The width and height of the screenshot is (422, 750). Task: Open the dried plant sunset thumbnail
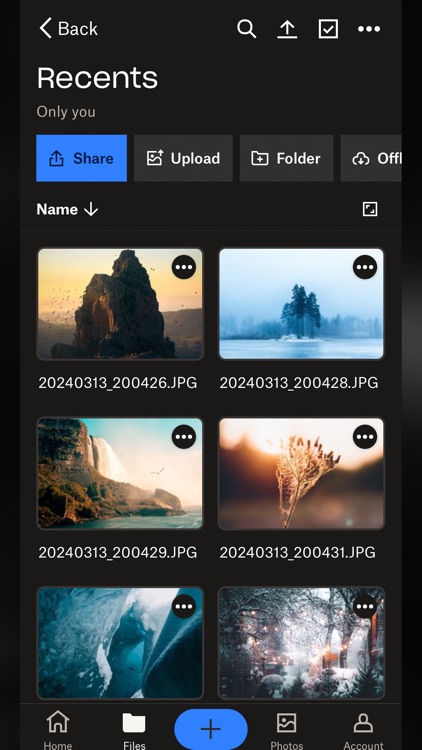pos(301,474)
